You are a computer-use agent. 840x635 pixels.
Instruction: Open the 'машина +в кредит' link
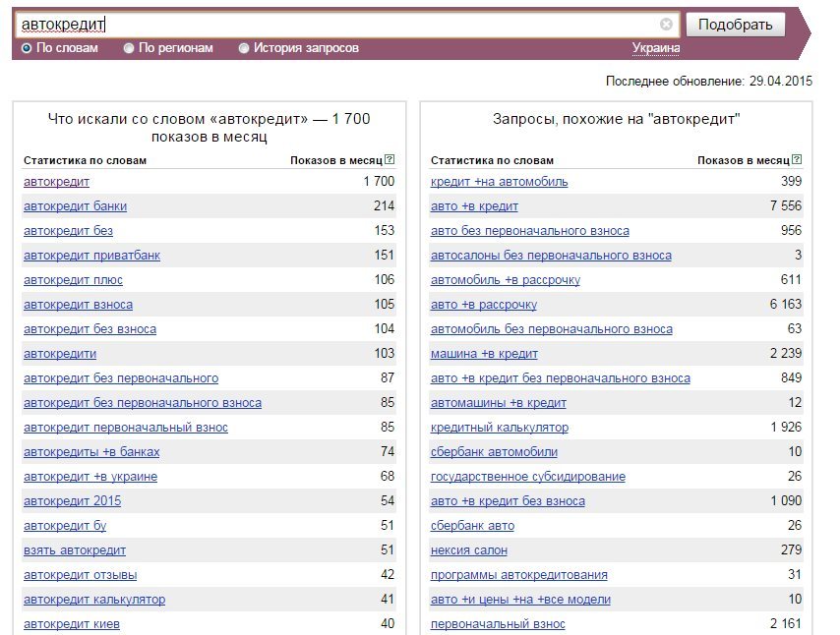484,354
